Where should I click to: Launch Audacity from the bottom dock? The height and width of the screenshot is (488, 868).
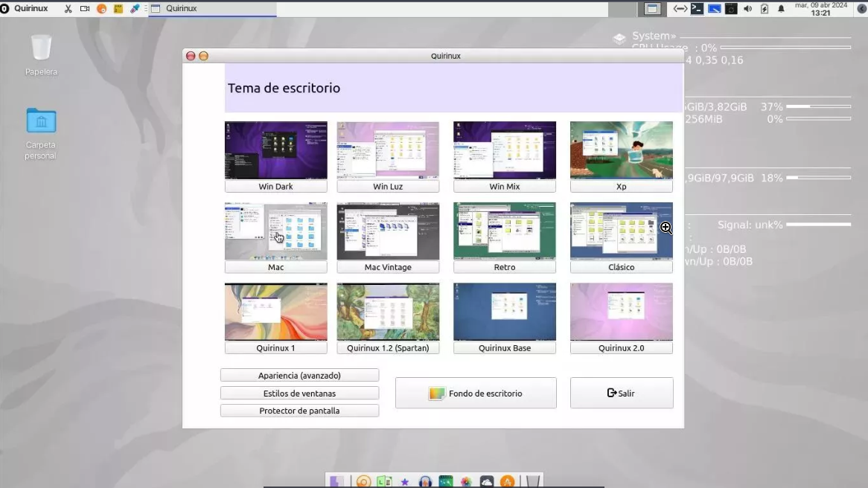point(425,481)
